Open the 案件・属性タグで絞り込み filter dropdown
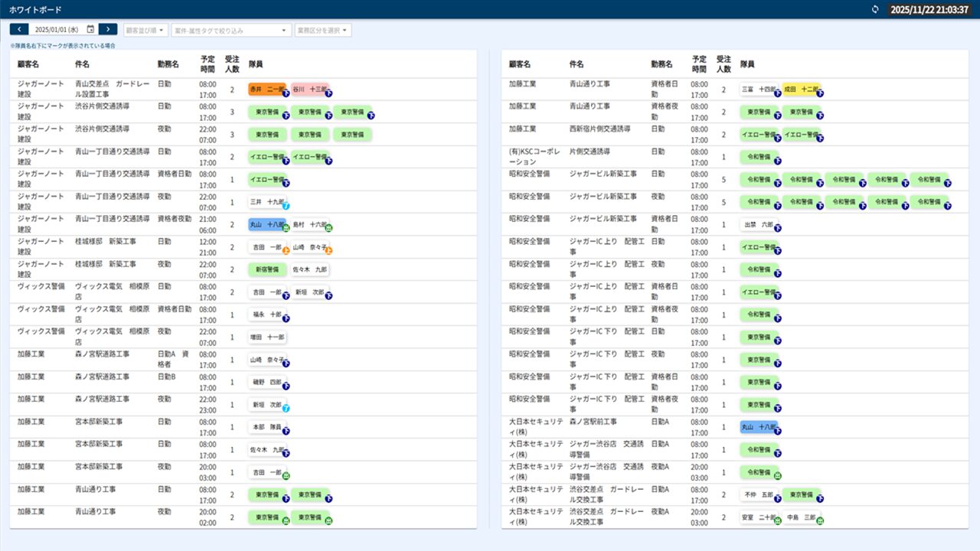980x551 pixels. click(x=231, y=30)
